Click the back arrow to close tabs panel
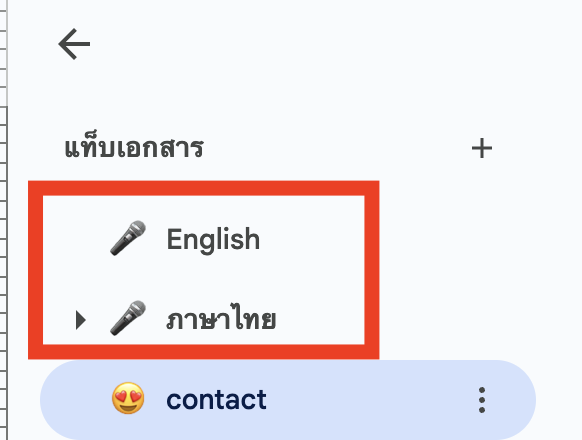This screenshot has height=440, width=582. (x=74, y=44)
